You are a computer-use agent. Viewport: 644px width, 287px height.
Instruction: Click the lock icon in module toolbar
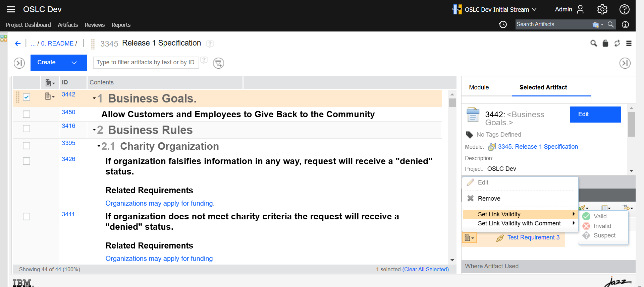pyautogui.click(x=605, y=43)
